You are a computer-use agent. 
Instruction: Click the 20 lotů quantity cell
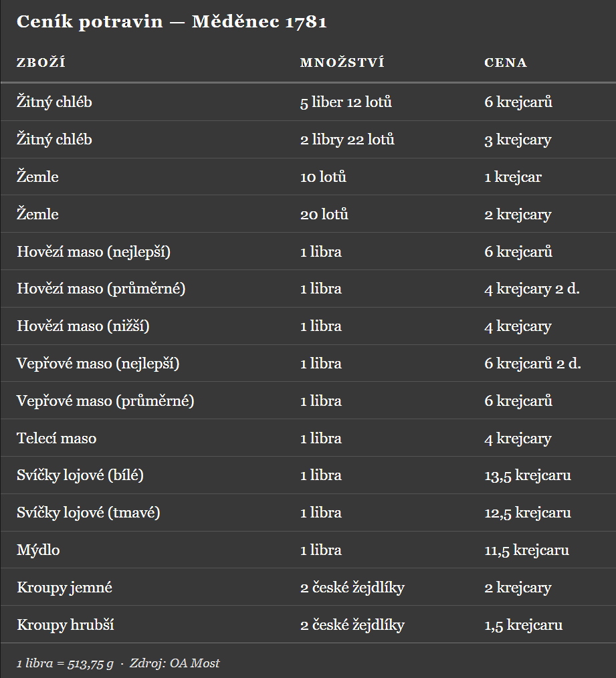click(x=324, y=215)
